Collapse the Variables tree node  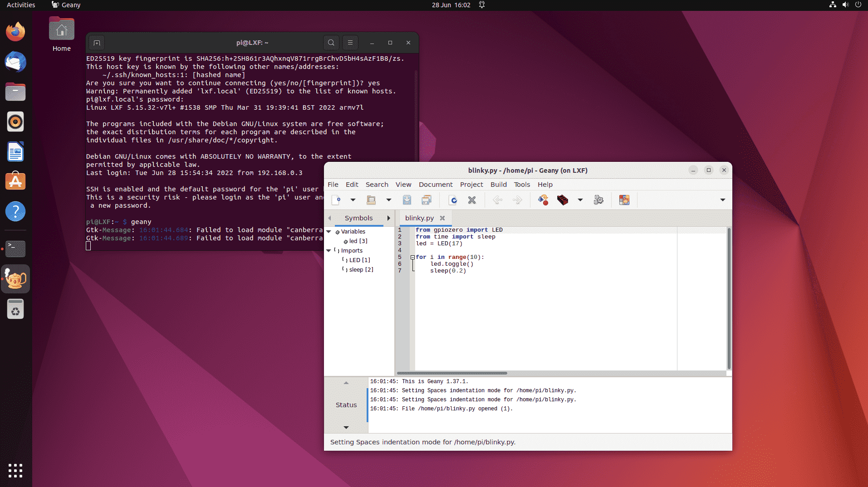pyautogui.click(x=329, y=232)
